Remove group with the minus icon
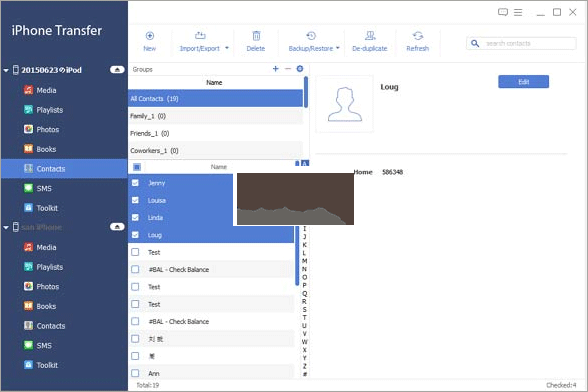The image size is (588, 392). [288, 69]
